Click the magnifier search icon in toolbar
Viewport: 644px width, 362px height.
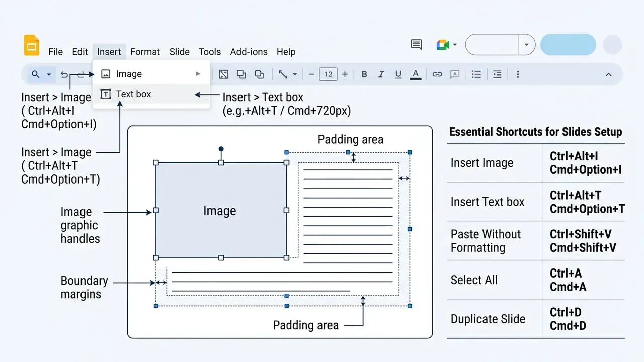pyautogui.click(x=35, y=74)
